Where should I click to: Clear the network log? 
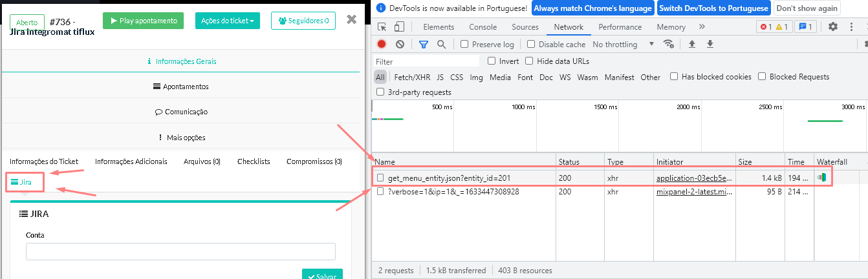400,44
